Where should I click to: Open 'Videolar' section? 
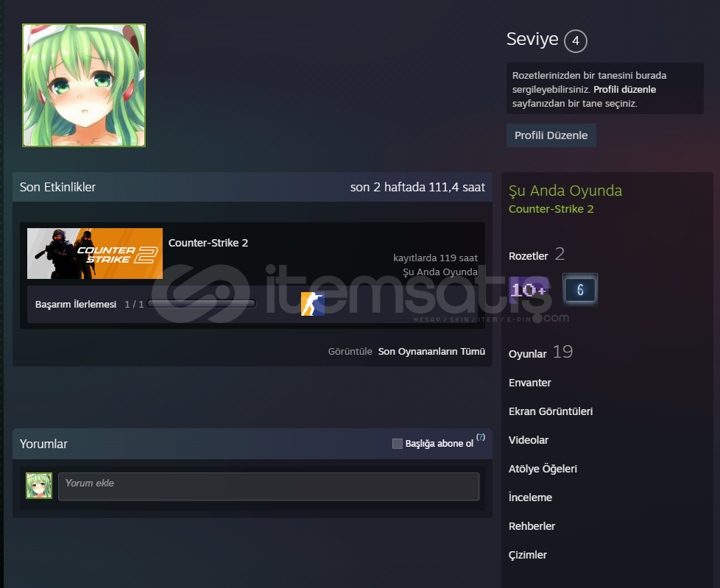[x=529, y=440]
